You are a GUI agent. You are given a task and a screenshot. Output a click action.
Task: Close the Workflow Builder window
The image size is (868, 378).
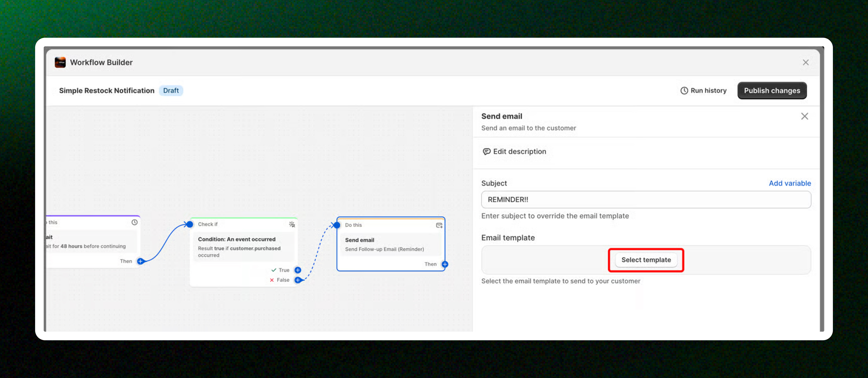coord(805,62)
